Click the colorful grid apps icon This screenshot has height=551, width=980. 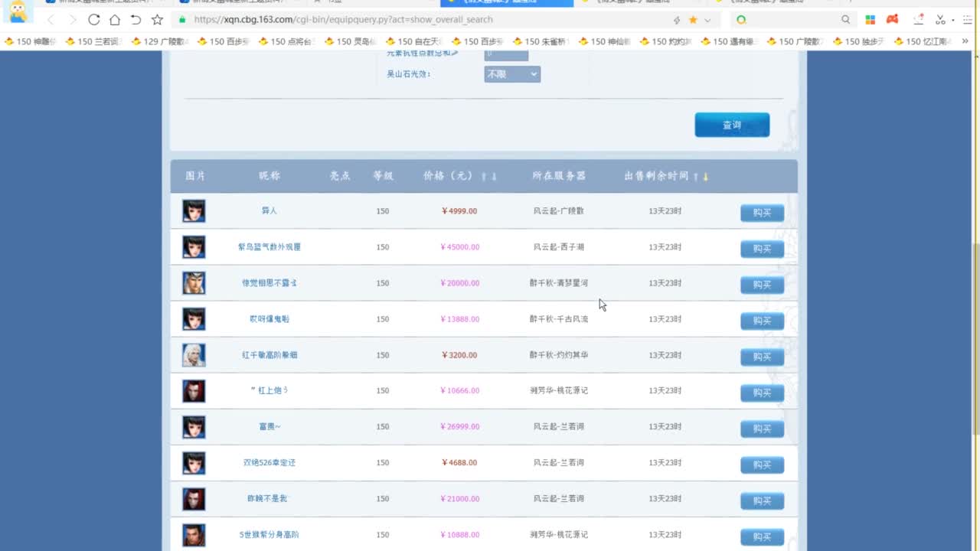click(x=871, y=20)
